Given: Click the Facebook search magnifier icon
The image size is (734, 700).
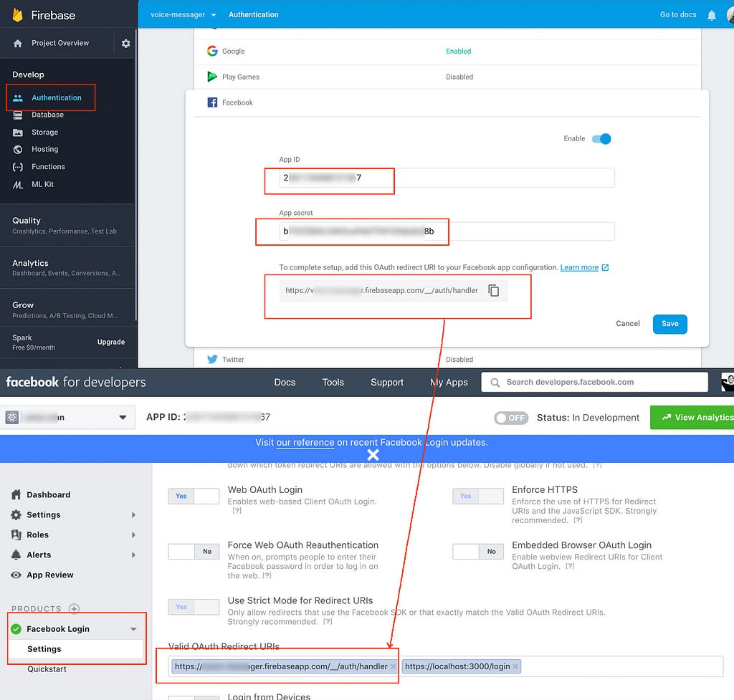Looking at the screenshot, I should (495, 383).
